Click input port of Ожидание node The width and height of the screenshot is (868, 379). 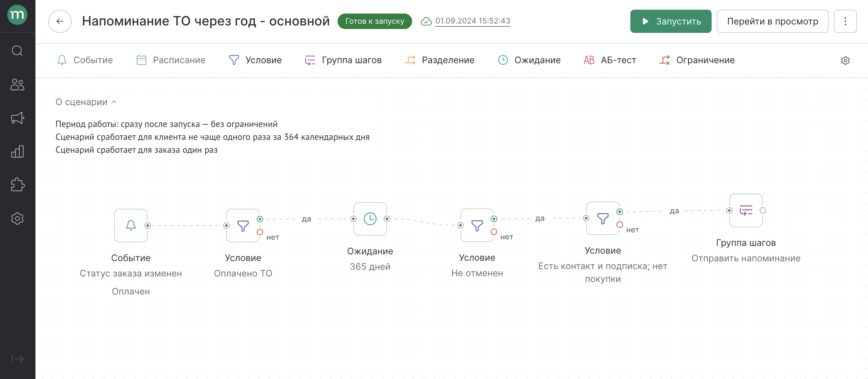(353, 219)
